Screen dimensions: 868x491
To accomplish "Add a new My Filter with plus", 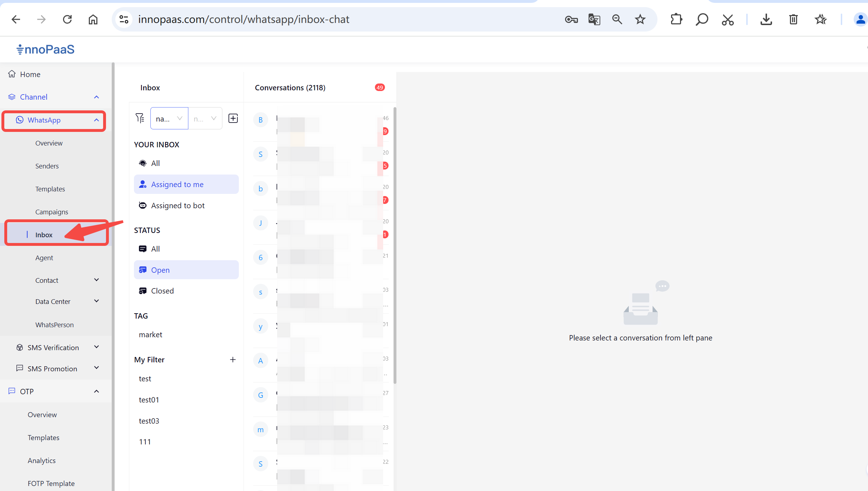I will click(233, 359).
